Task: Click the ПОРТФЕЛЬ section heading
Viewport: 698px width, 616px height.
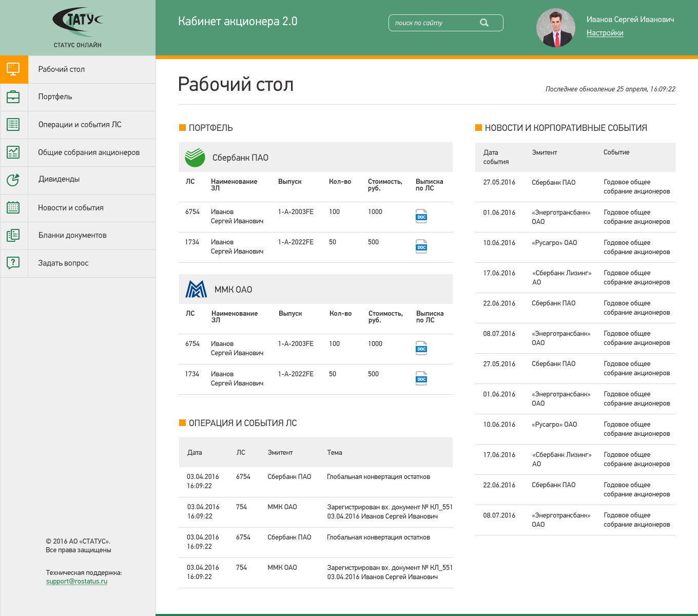Action: coord(210,128)
